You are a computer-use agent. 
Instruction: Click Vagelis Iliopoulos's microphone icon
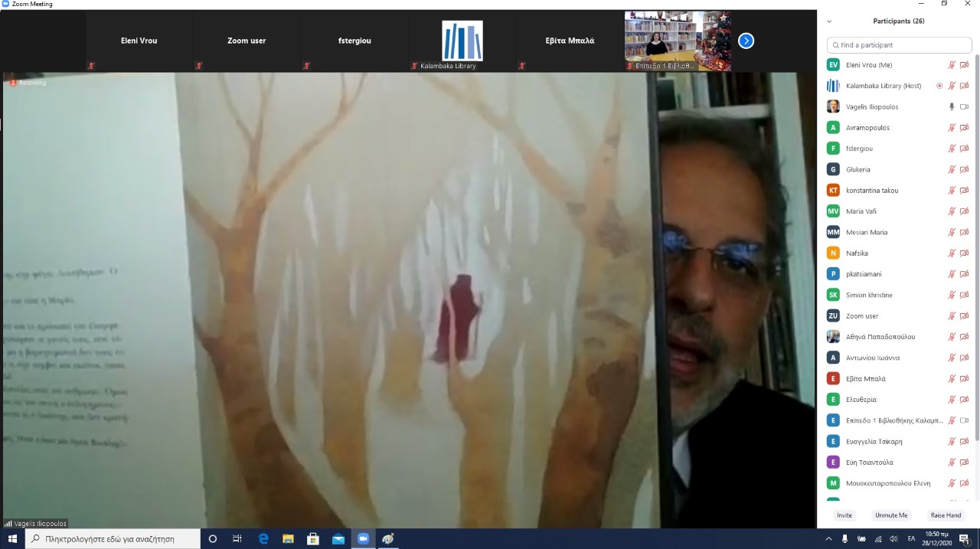[952, 106]
